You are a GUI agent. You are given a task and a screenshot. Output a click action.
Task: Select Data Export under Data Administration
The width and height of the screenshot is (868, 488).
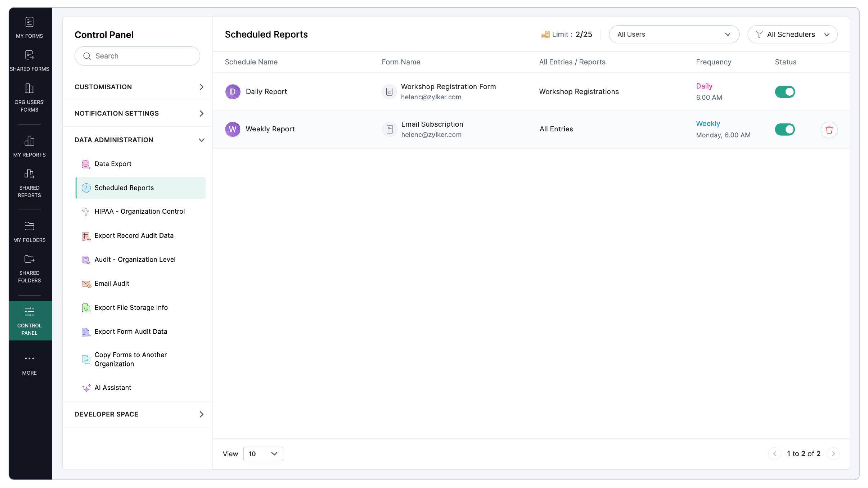(113, 164)
